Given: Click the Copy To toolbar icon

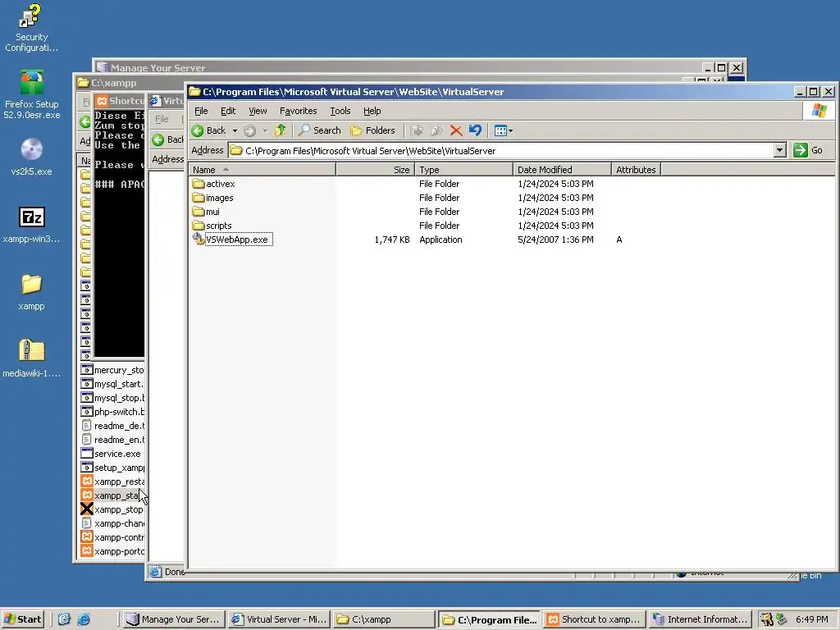Looking at the screenshot, I should (436, 130).
